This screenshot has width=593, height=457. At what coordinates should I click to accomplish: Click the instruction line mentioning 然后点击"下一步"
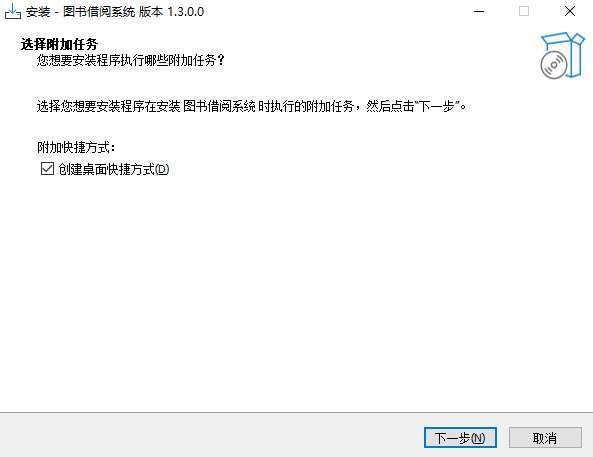(x=251, y=106)
